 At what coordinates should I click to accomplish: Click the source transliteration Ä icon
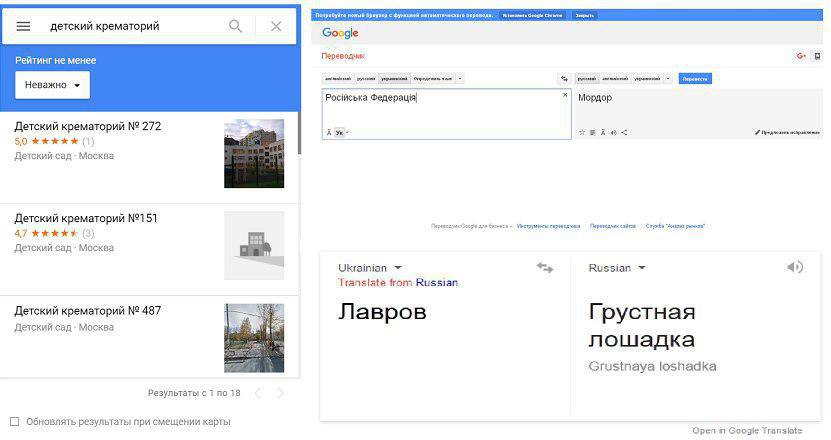tap(329, 133)
